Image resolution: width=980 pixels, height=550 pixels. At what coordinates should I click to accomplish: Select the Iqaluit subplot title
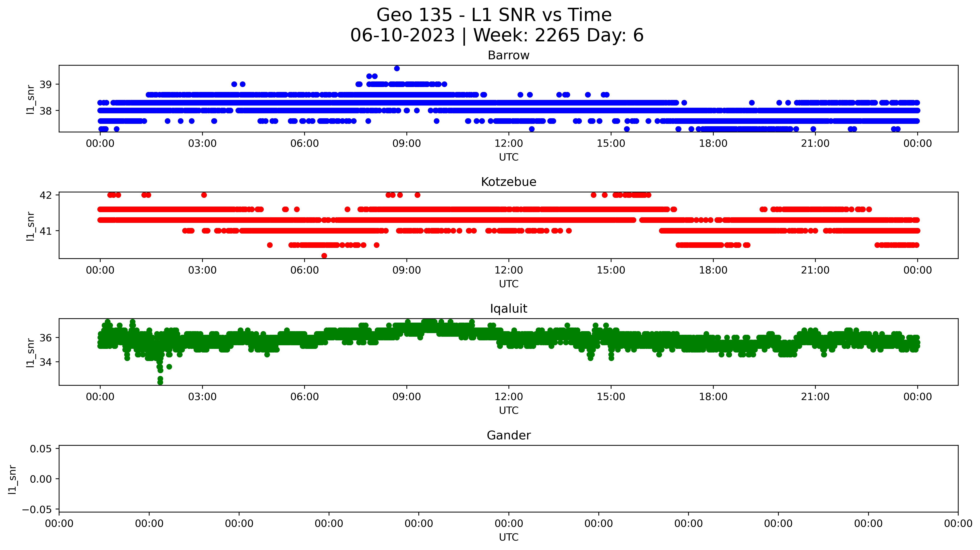point(509,309)
